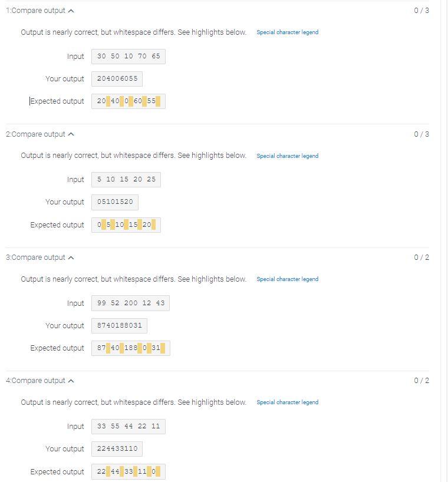Select your output 05101520 in test 2
The width and height of the screenshot is (448, 482).
(x=114, y=202)
